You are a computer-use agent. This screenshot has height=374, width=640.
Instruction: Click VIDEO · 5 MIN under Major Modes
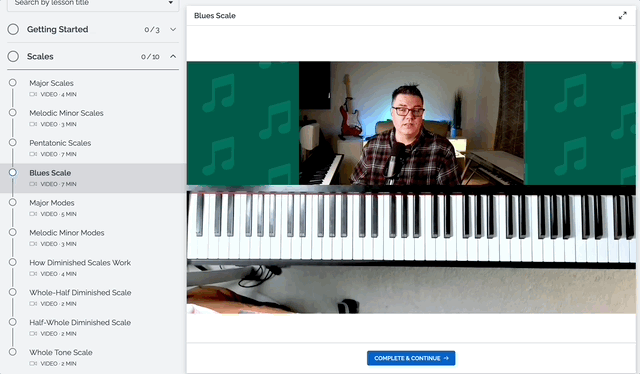(58, 214)
